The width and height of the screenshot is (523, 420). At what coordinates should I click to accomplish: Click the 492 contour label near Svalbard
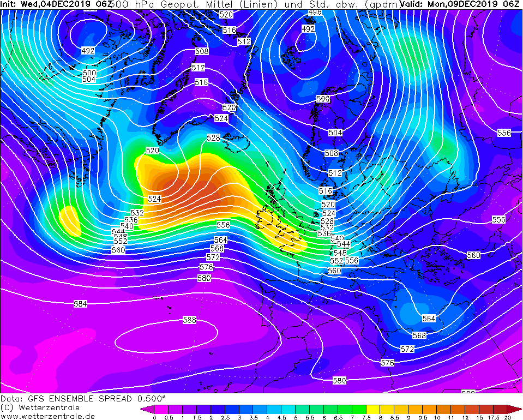point(309,29)
